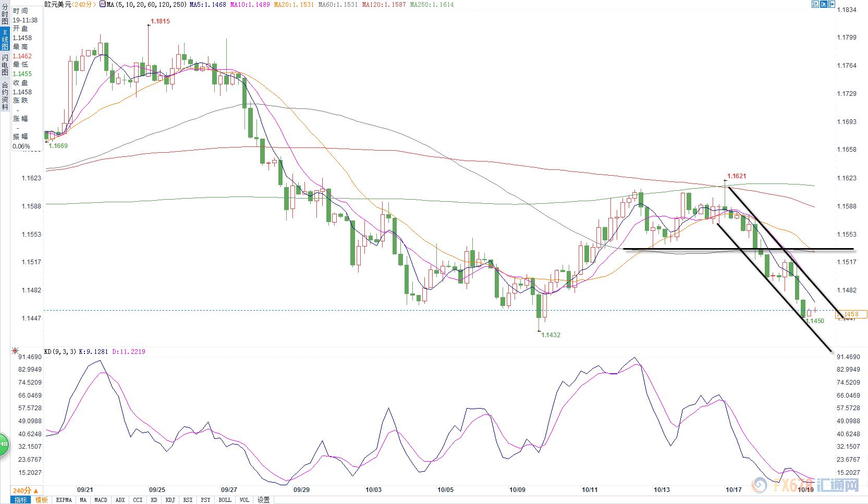This screenshot has height=504, width=868.
Task: Click the 09/21 date on time axis
Action: click(x=85, y=490)
